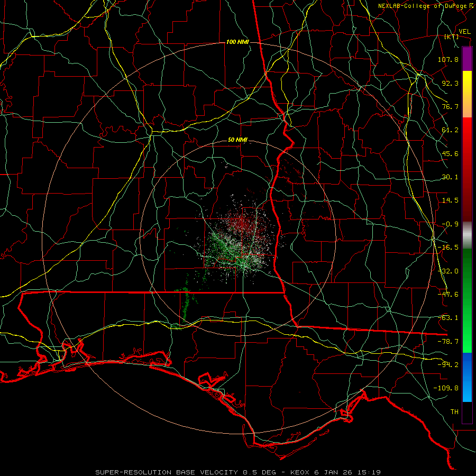This screenshot has height=476, width=476.
Task: Click the -16.5 legend value
Action: pyautogui.click(x=448, y=248)
